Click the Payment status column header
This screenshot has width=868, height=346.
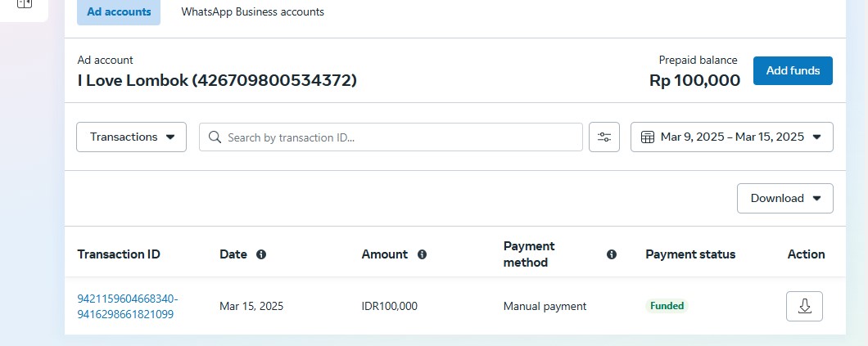click(690, 254)
